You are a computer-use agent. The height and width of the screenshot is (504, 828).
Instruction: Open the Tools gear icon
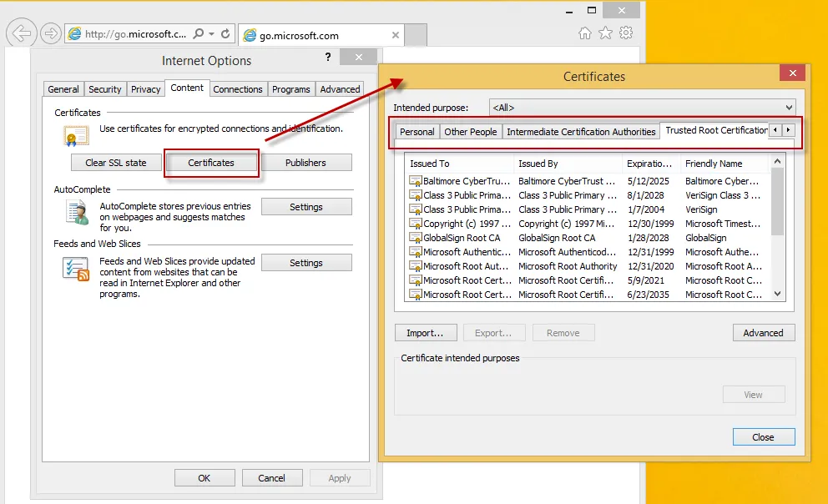click(626, 33)
